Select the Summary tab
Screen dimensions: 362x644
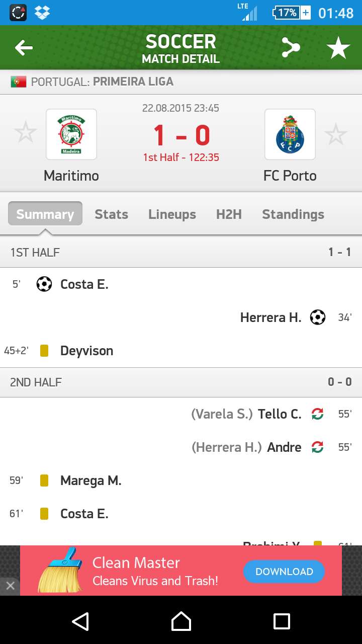click(x=45, y=214)
